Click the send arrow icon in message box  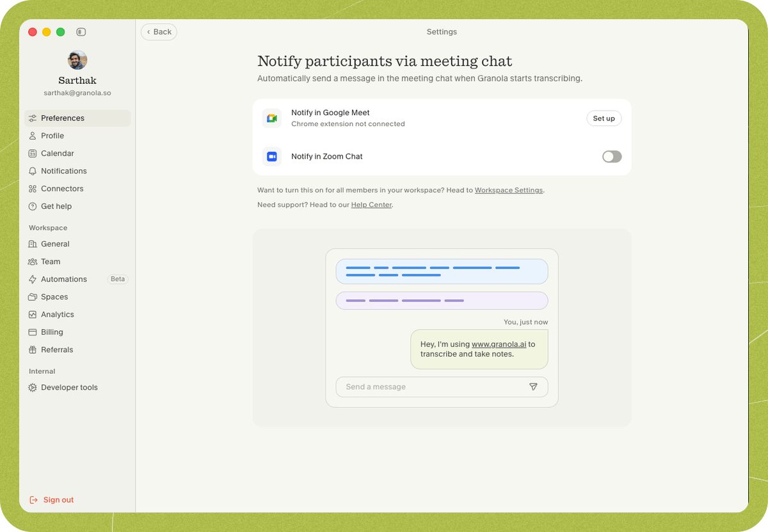533,387
